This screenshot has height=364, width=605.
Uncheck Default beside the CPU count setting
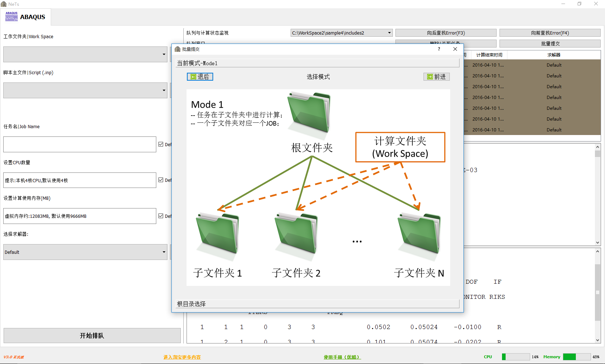click(x=161, y=180)
